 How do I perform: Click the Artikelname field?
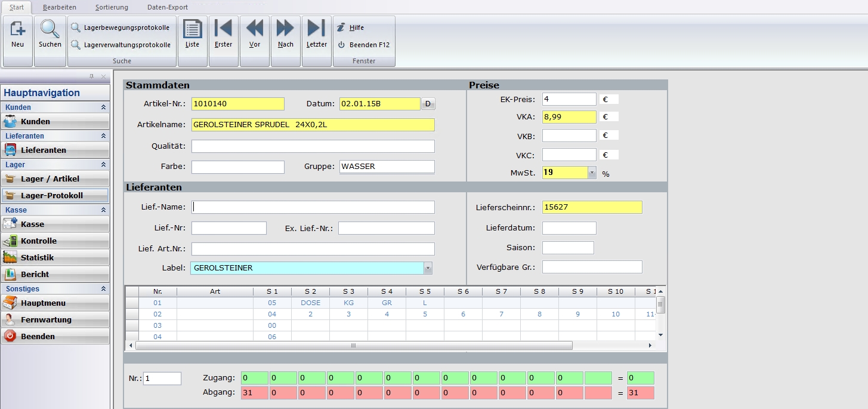pos(313,125)
